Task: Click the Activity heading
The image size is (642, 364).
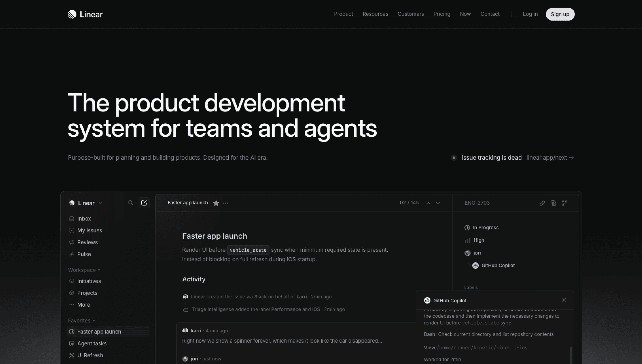Action: [x=194, y=279]
